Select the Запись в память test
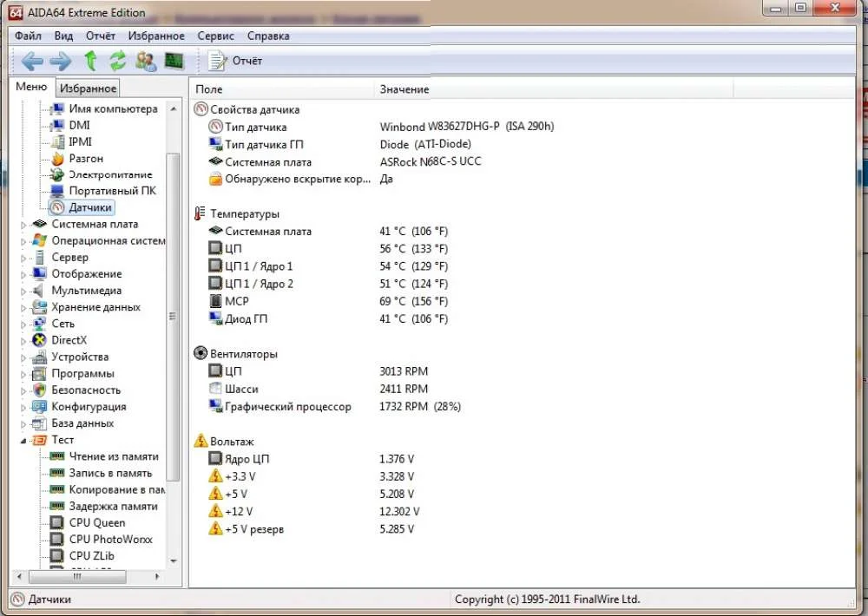This screenshot has width=868, height=616. [x=101, y=473]
